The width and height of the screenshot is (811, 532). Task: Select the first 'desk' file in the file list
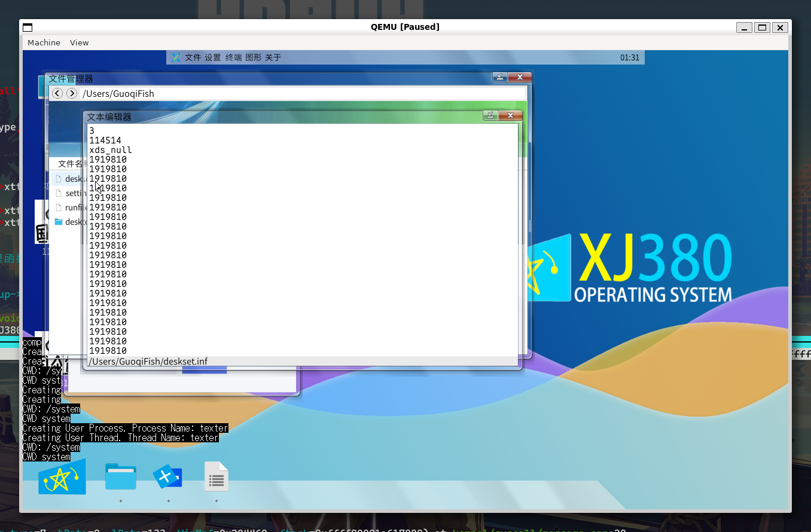pos(72,179)
